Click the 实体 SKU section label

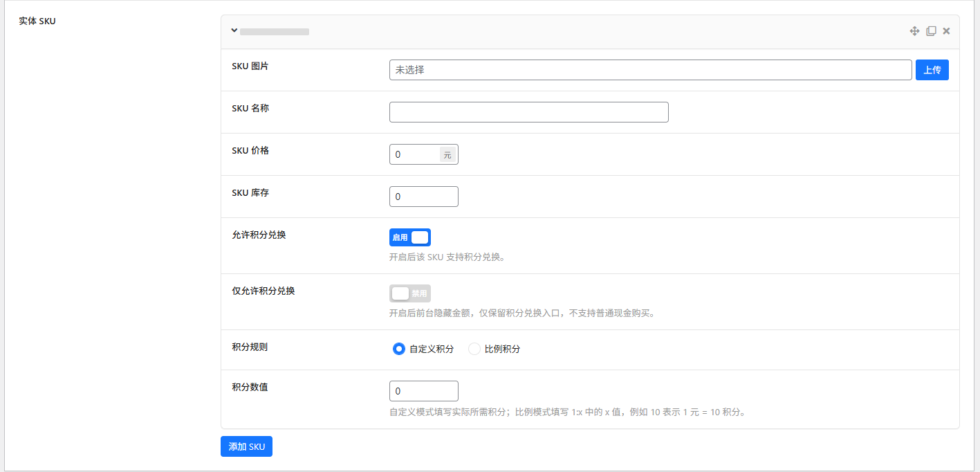tap(37, 21)
